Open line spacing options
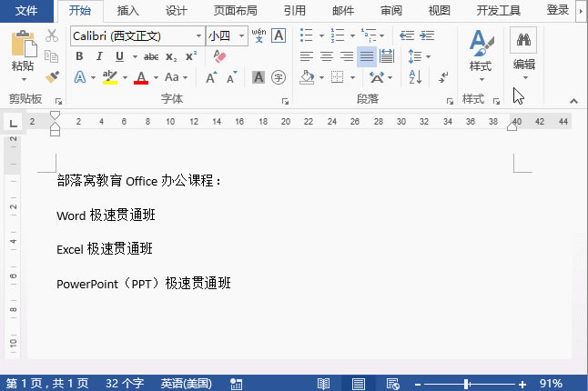Viewport: 588px width, 391px height. [419, 56]
